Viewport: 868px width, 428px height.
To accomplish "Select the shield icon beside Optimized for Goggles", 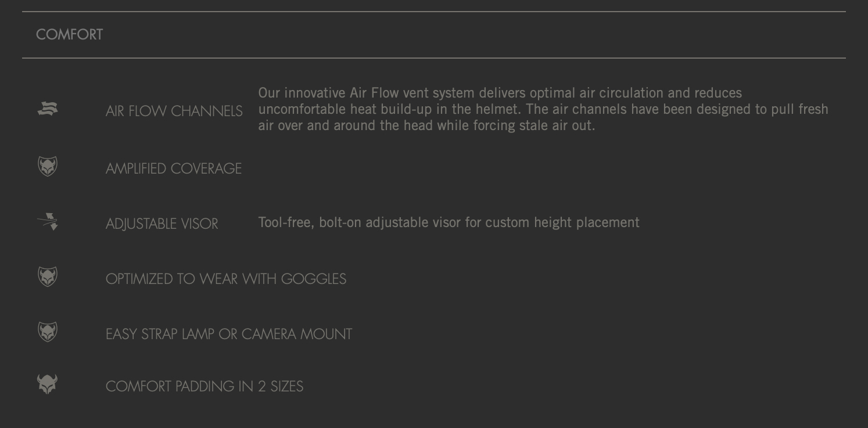I will click(48, 276).
